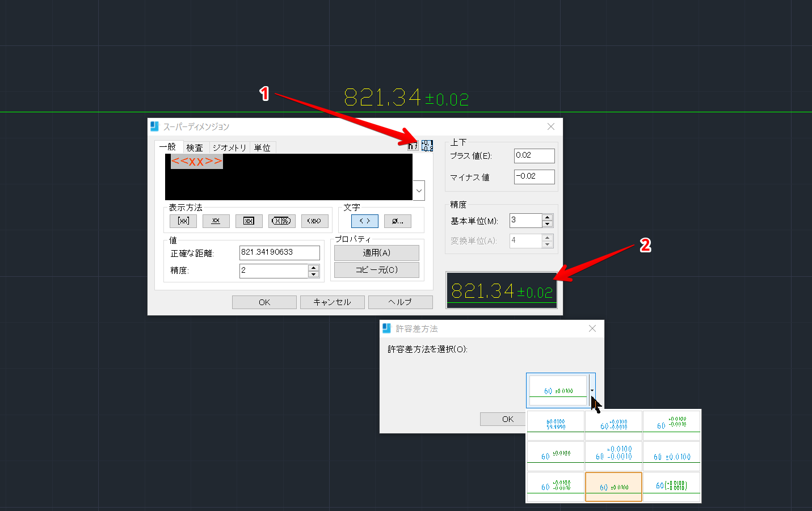Viewport: 812px width, 511px height.
Task: Click the コピー元(C) button
Action: coord(377,270)
